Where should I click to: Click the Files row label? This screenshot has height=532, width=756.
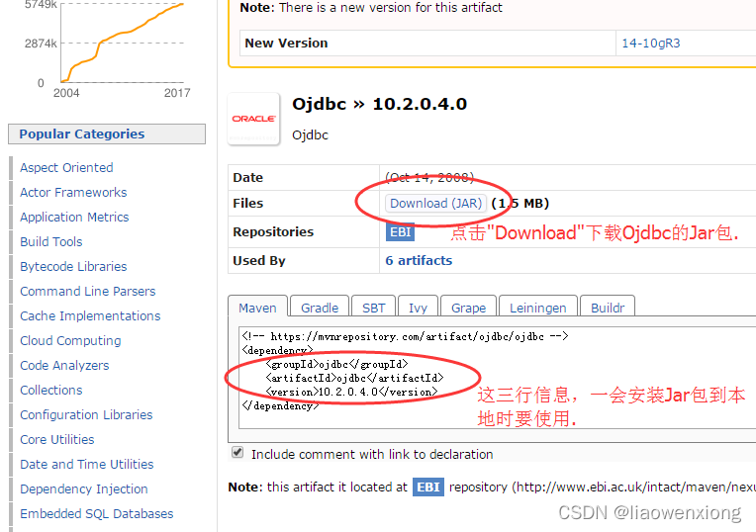(247, 204)
